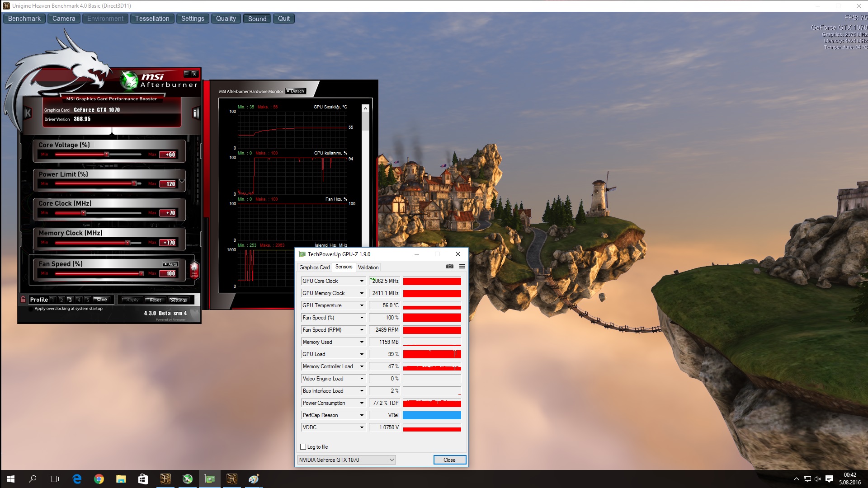Screen dimensions: 868x488
Task: Open Heaven Camera menu
Action: (64, 19)
